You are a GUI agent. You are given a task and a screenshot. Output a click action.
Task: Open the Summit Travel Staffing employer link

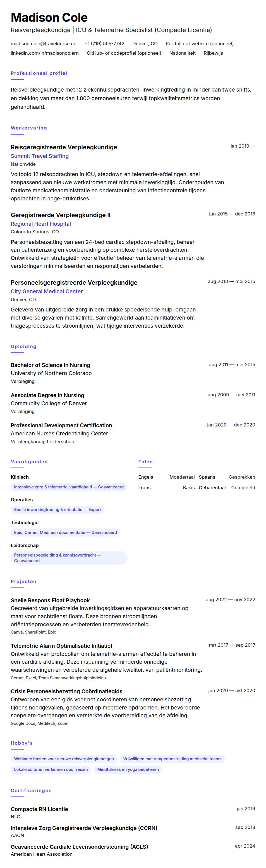point(40,156)
